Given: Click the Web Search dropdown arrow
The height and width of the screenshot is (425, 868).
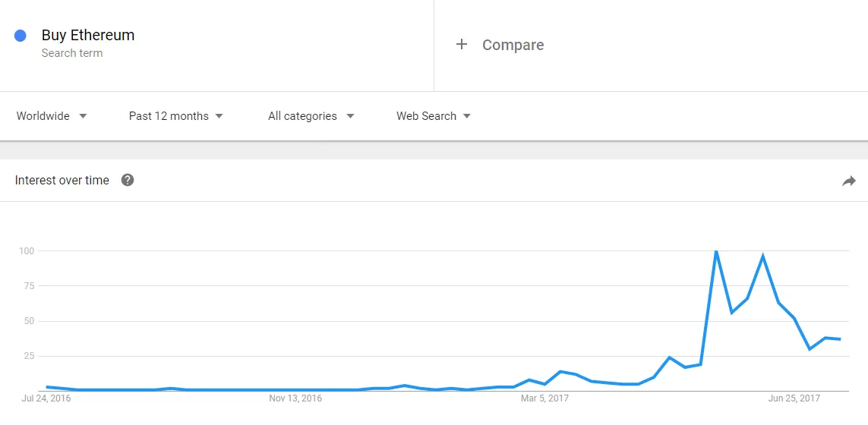Looking at the screenshot, I should coord(467,116).
